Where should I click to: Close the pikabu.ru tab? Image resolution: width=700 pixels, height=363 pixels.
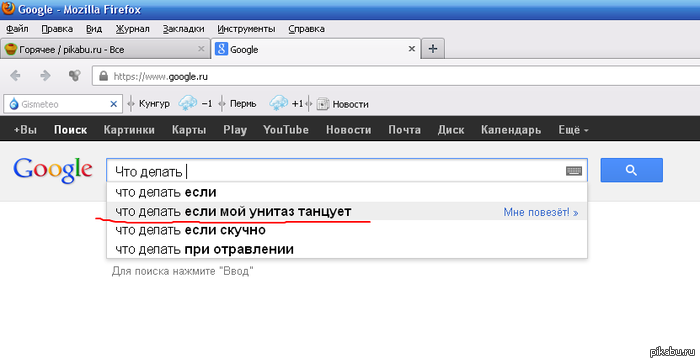(201, 49)
